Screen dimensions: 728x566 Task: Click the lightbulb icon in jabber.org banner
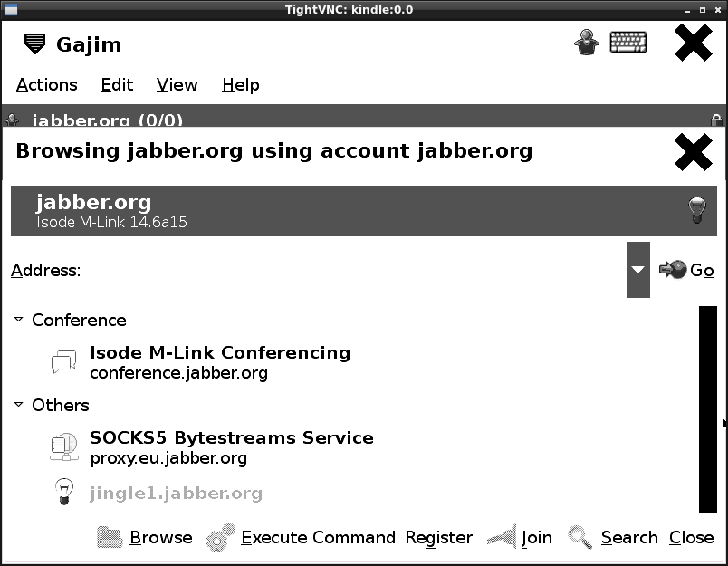pyautogui.click(x=697, y=210)
